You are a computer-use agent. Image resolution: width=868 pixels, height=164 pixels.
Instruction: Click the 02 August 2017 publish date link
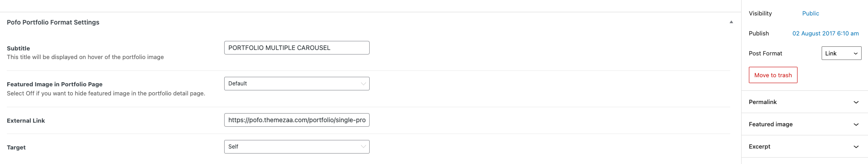click(x=825, y=33)
